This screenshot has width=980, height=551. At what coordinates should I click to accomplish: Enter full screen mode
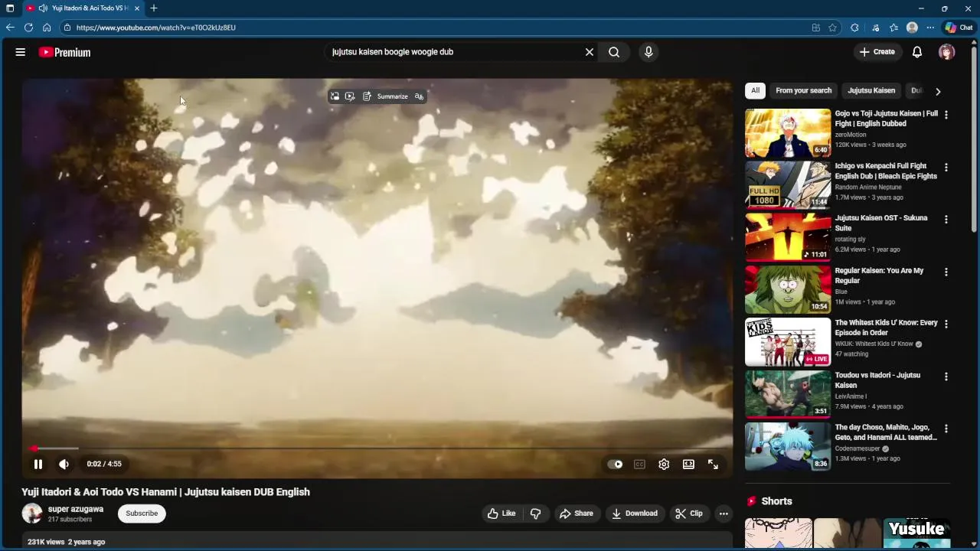713,464
